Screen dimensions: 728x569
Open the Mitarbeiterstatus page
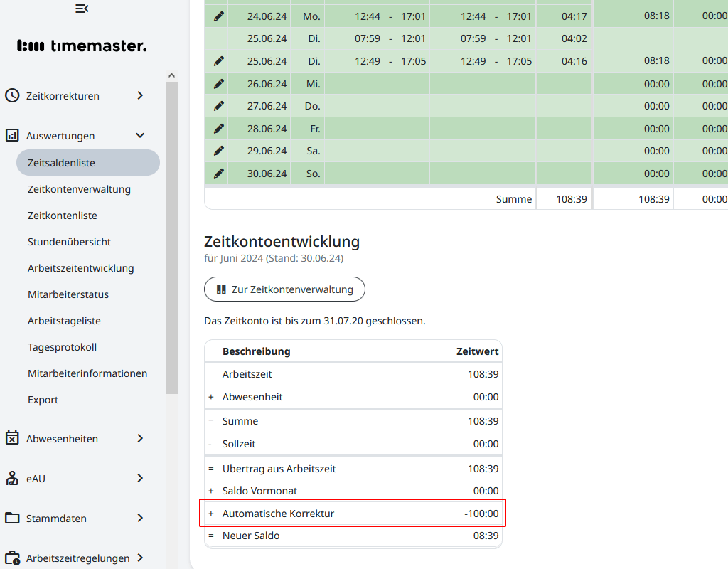(x=68, y=294)
